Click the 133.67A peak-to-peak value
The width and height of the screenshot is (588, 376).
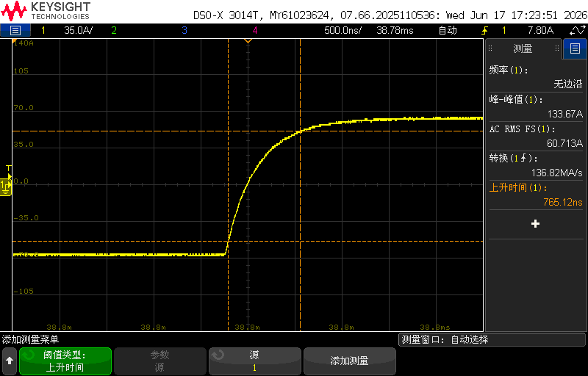[564, 114]
